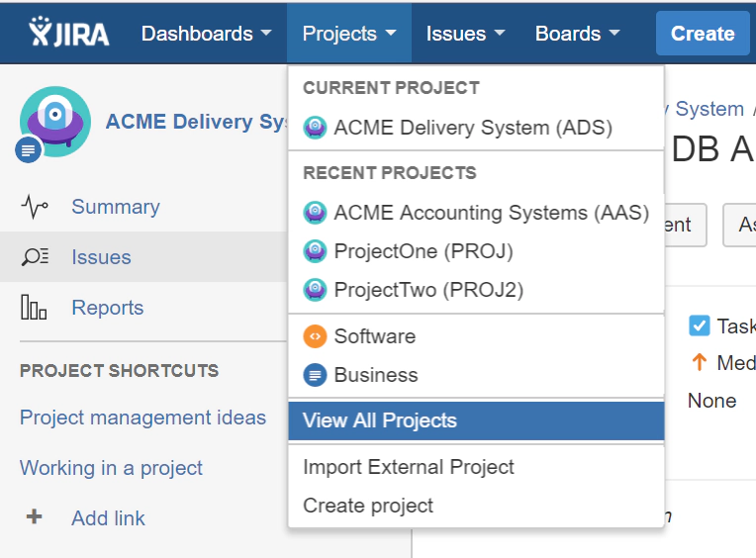
Task: Choose Import External Project menu entry
Action: pyautogui.click(x=408, y=467)
